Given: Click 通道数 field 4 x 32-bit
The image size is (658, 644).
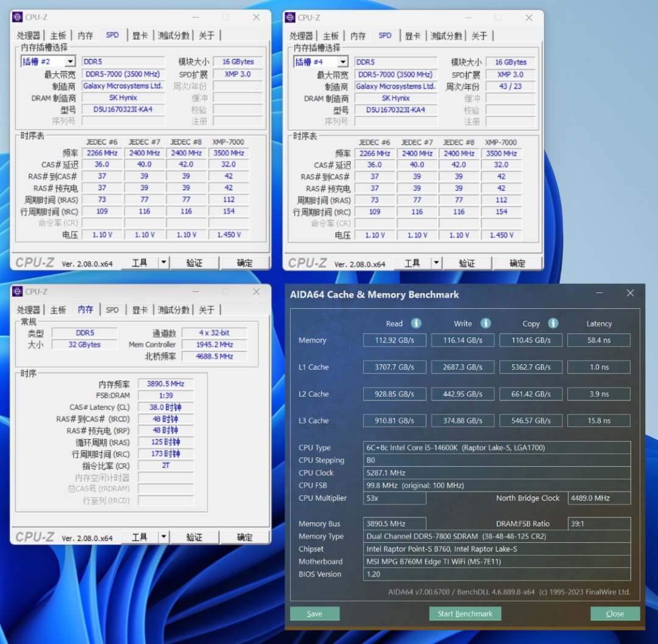Looking at the screenshot, I should point(214,333).
